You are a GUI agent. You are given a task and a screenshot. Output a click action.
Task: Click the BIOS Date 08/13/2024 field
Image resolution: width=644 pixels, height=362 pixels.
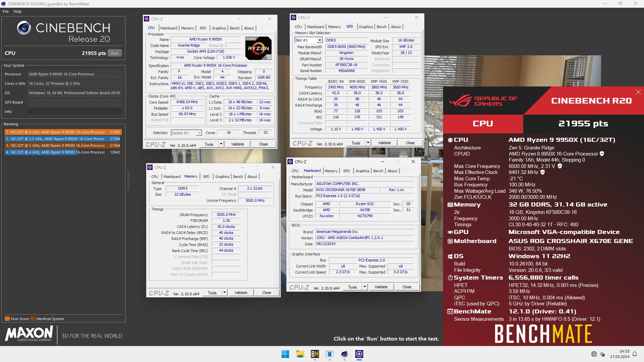click(365, 244)
